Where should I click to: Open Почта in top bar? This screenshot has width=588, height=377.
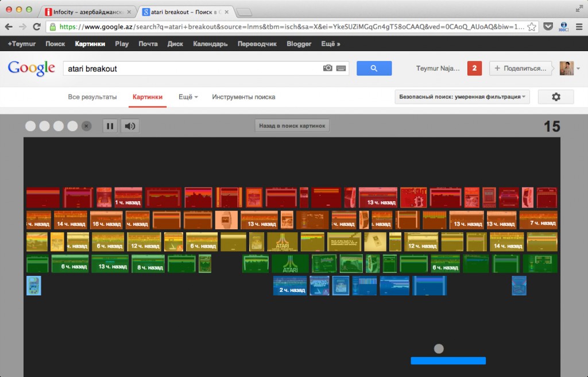[148, 44]
